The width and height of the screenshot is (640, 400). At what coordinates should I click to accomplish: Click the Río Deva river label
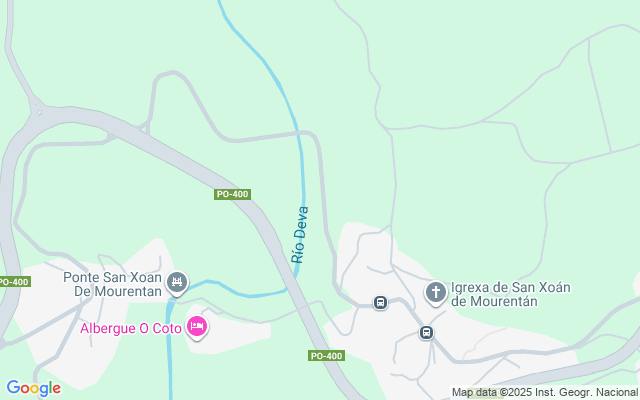(300, 235)
